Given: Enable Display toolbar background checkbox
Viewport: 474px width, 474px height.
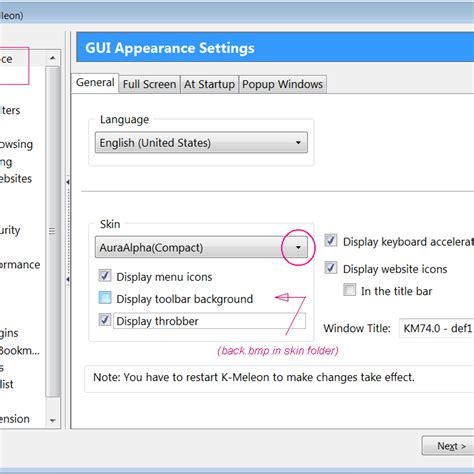Looking at the screenshot, I should pyautogui.click(x=105, y=298).
